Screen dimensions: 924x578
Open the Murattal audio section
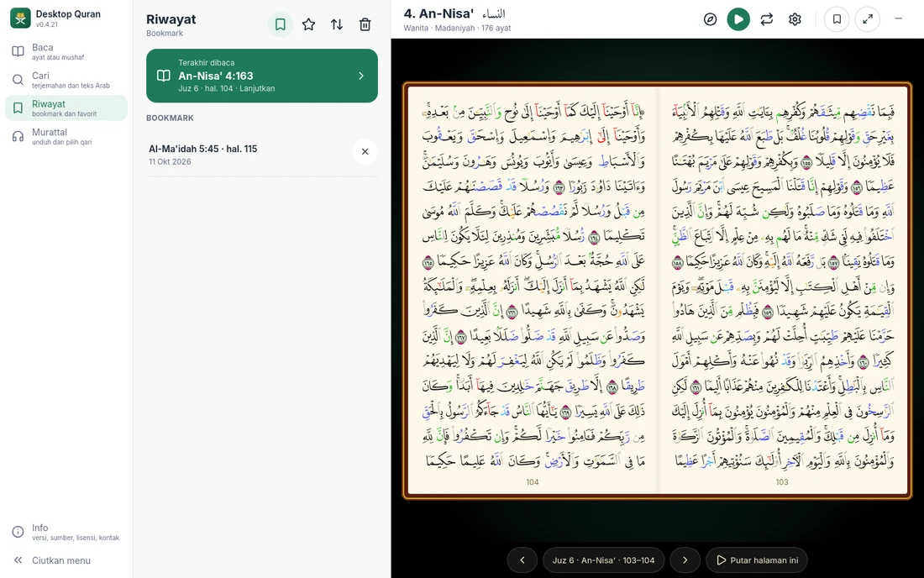66,137
